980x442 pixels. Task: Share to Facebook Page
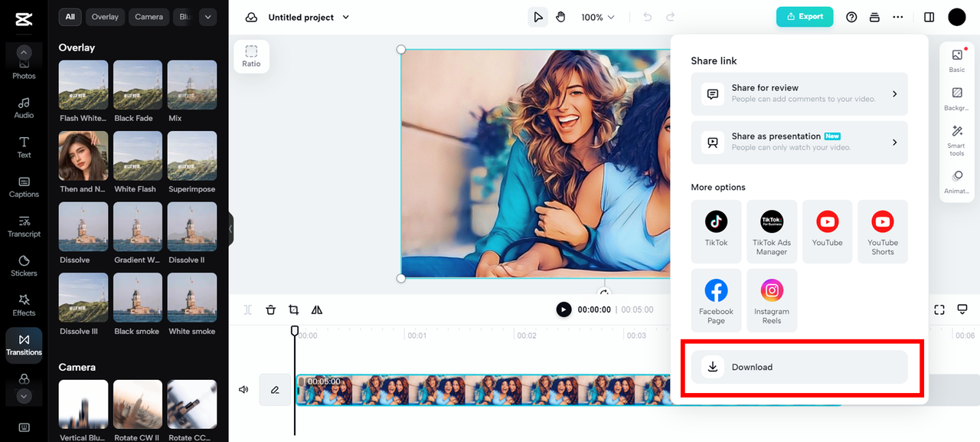click(x=717, y=300)
